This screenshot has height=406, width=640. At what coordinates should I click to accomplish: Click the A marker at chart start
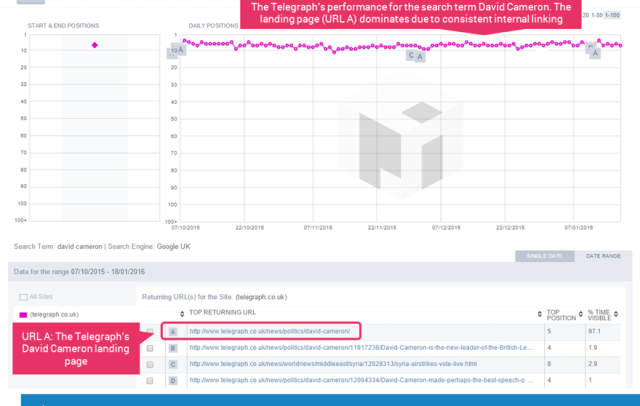180,50
